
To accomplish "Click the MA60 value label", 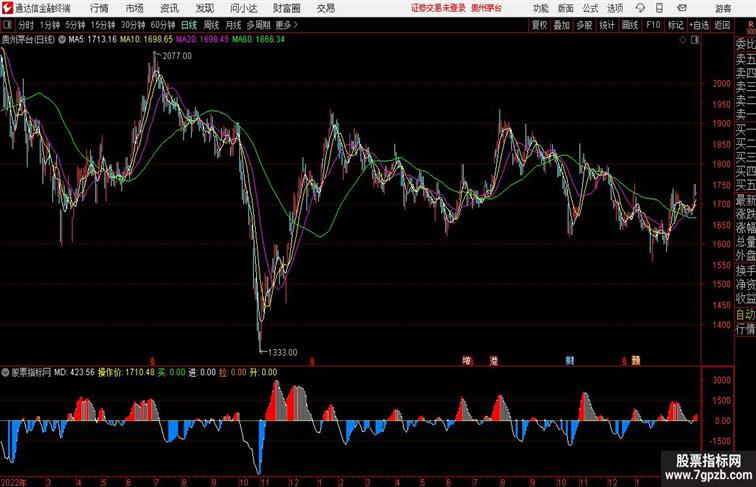I will point(258,40).
